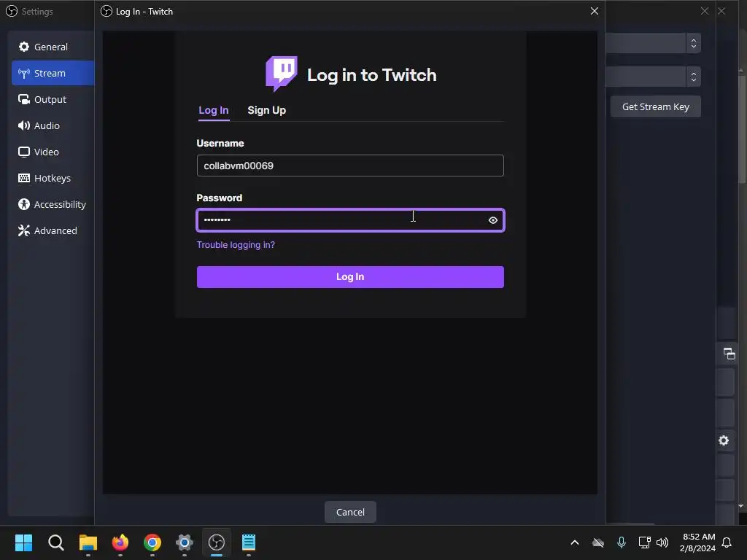Open the Notepad app in taskbar
This screenshot has width=747, height=560.
click(x=249, y=542)
